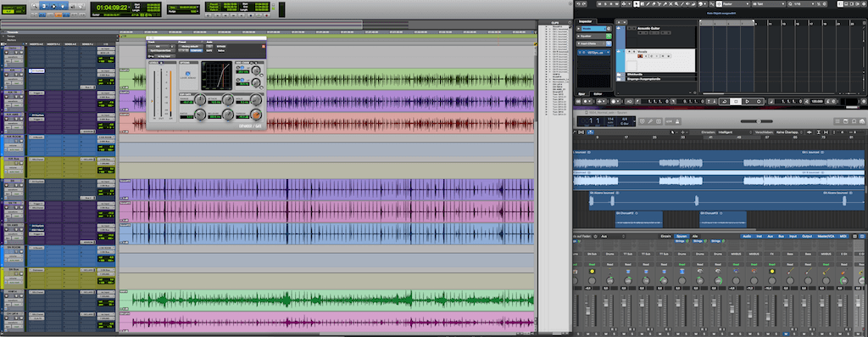Viewport: 868px width, 337px height.
Task: Toggle the M (mute all) state button in Cubase
Action: (599, 4)
